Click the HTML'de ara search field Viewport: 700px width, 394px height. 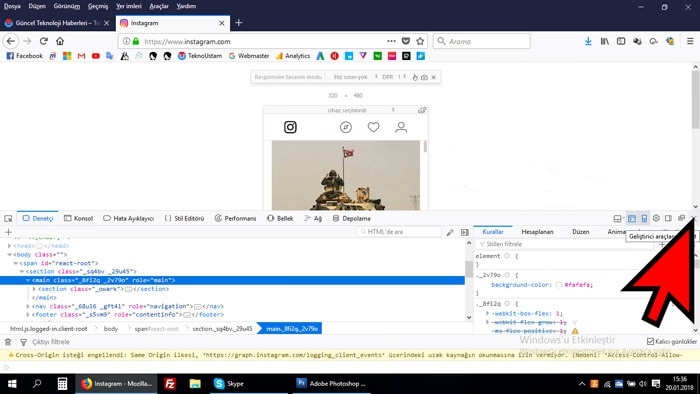click(399, 232)
